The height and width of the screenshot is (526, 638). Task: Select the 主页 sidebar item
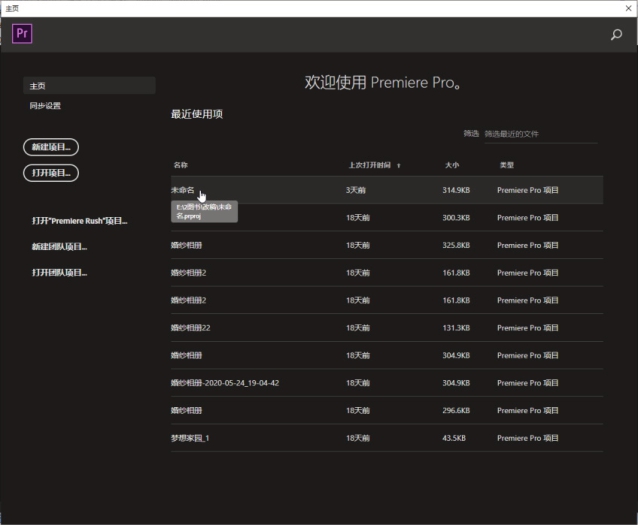coord(89,86)
